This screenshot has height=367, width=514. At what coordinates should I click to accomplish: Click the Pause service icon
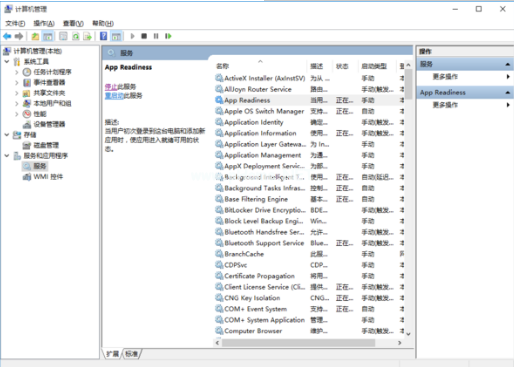point(156,36)
